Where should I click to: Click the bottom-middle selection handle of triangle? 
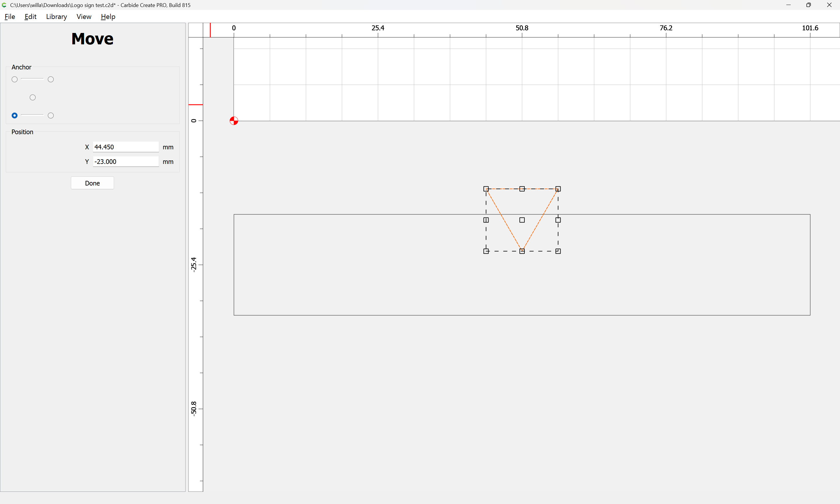coord(522,251)
